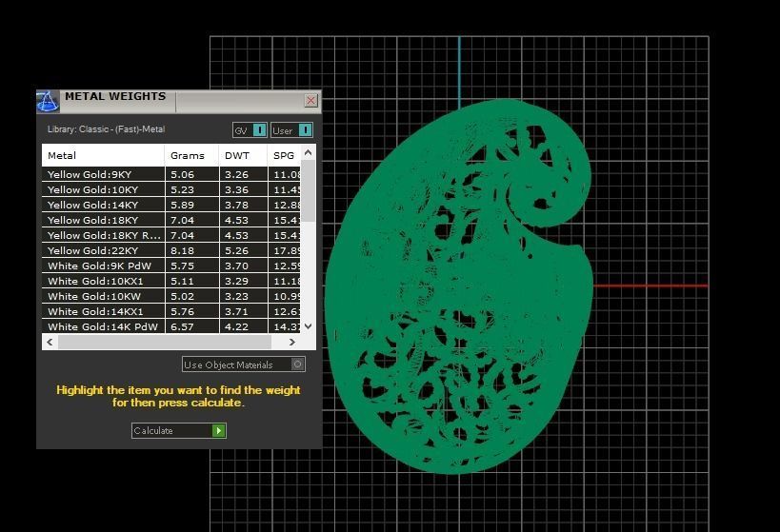Click the 5.23 grams value
The image size is (780, 532).
pos(182,189)
